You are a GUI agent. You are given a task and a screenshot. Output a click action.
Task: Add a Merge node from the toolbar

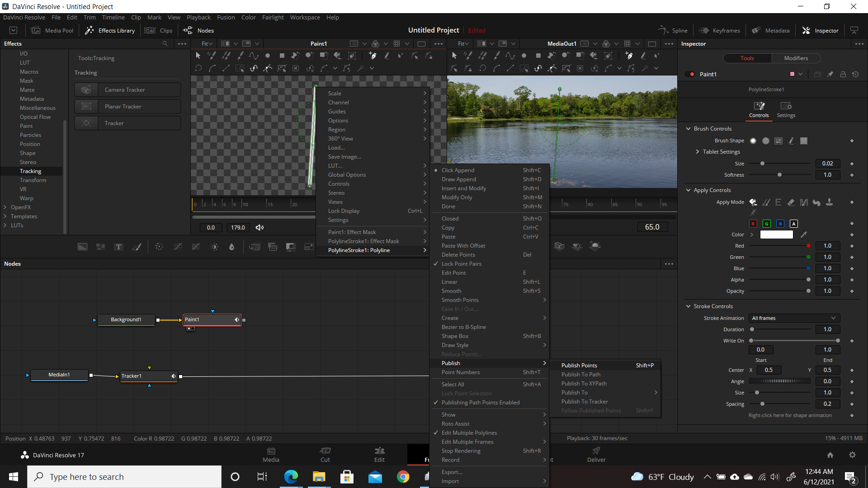pos(255,247)
